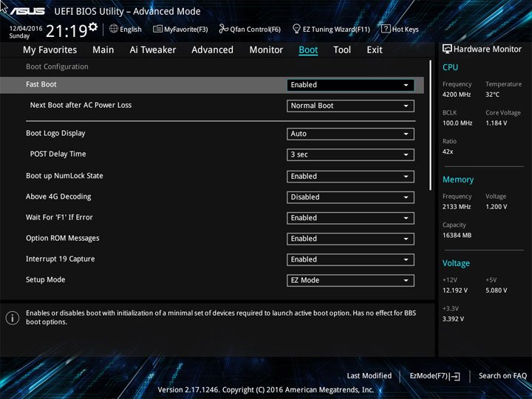Image resolution: width=532 pixels, height=399 pixels.
Task: Open the Interrupt 19 Capture dropdown
Action: (350, 259)
